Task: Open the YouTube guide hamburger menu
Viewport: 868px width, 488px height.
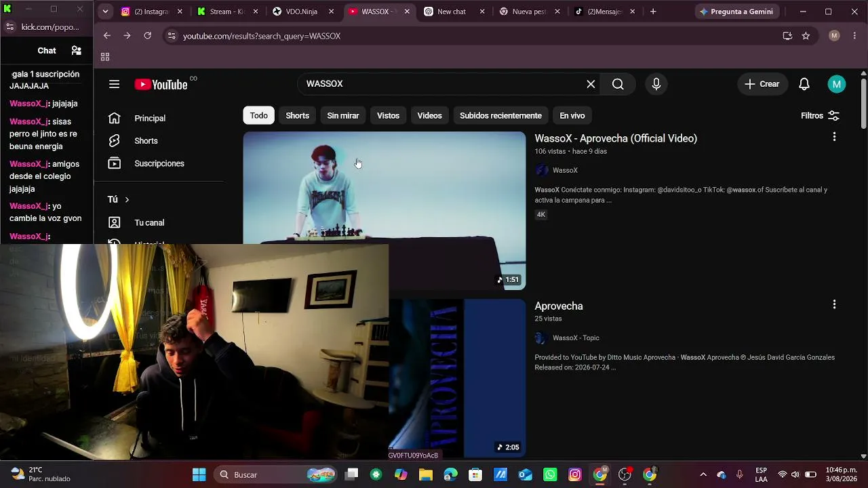Action: (114, 84)
